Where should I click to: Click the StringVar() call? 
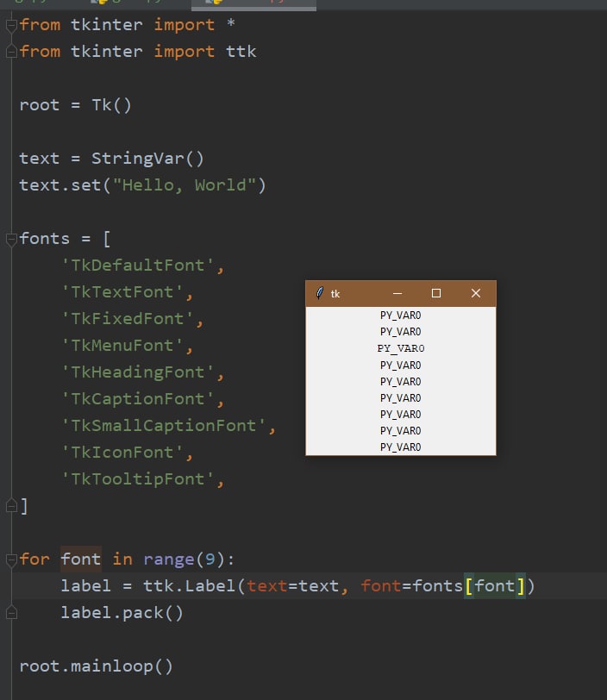[x=147, y=159]
